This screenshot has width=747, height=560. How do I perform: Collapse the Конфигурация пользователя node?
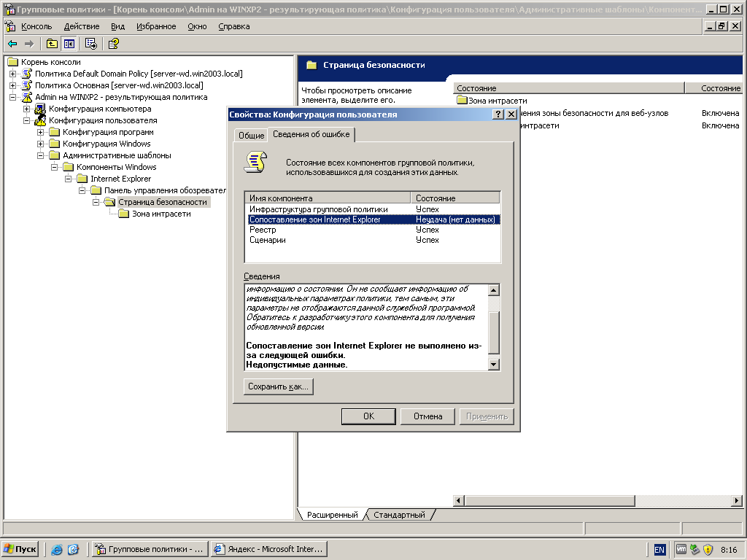[27, 120]
